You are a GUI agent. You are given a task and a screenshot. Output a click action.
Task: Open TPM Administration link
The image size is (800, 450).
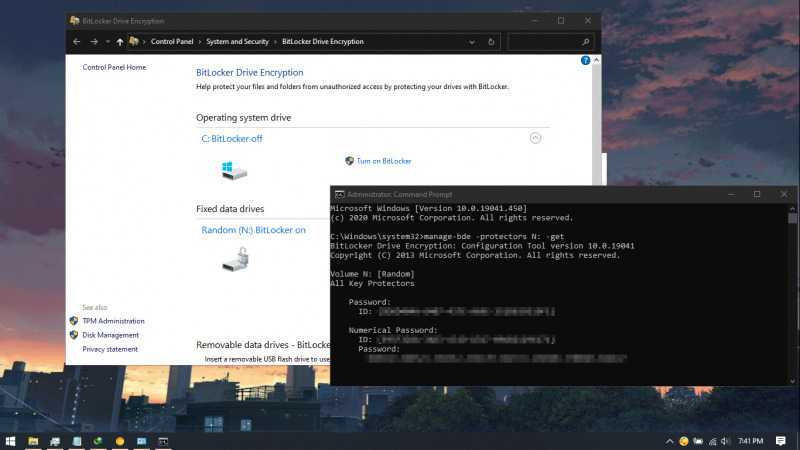tap(113, 321)
